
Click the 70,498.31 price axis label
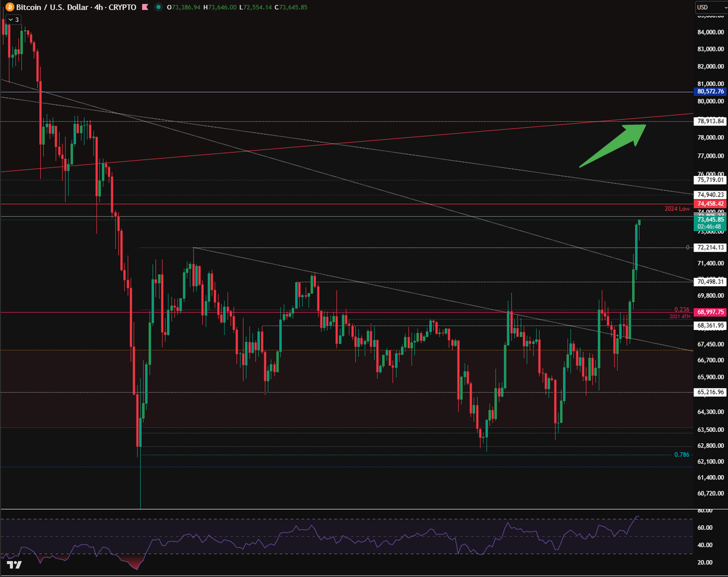tap(710, 282)
